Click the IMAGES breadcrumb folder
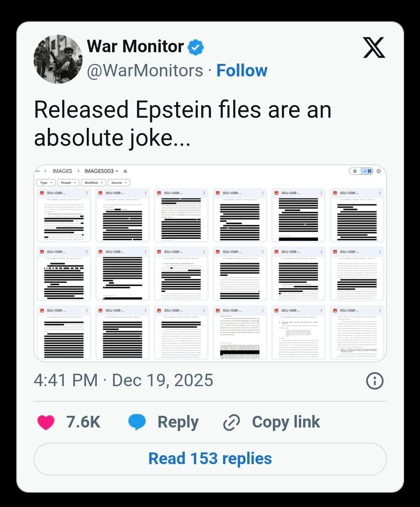420x507 pixels. tap(62, 170)
